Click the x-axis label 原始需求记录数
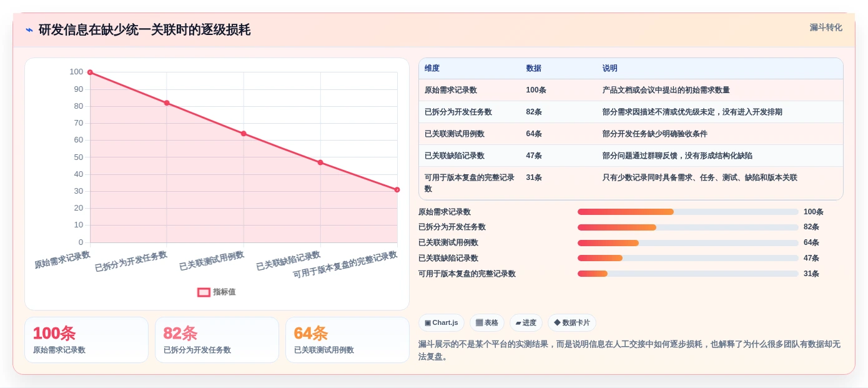 (62, 260)
